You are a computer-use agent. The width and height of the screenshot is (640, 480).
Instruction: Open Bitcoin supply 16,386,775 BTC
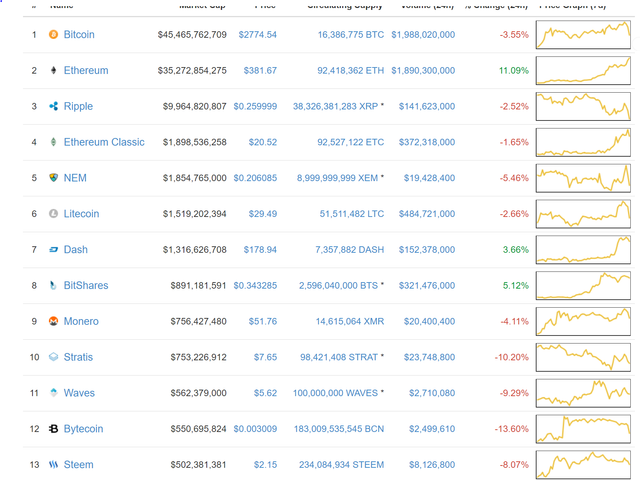tap(351, 35)
